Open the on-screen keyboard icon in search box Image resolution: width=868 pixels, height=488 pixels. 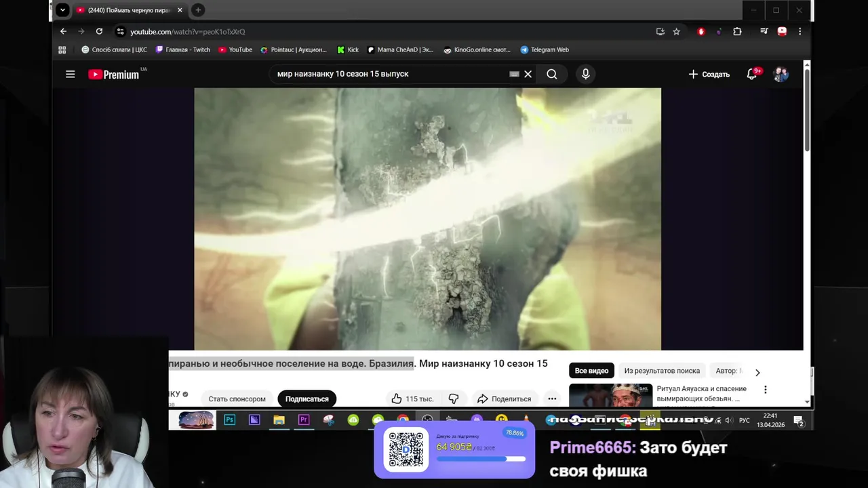tap(514, 74)
